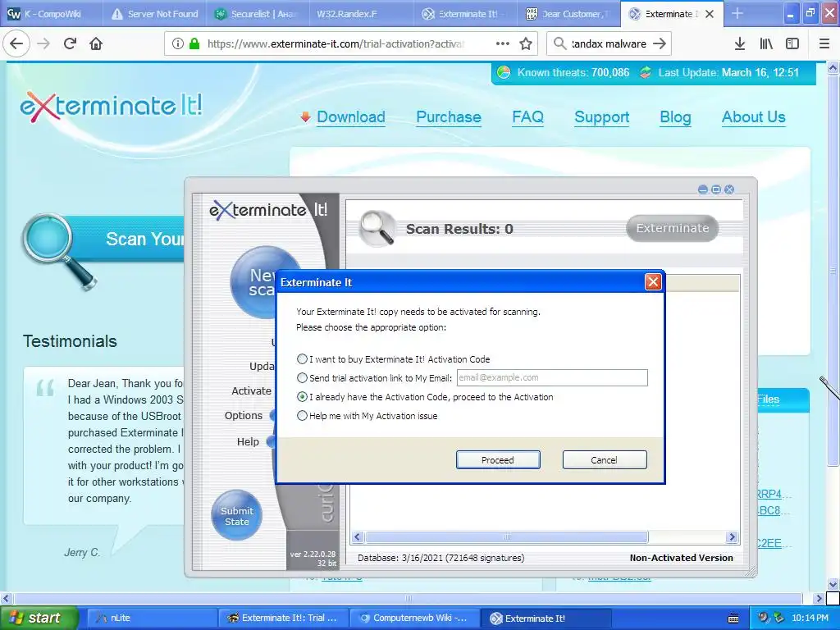
Task: Click the Options item in app sidebar
Action: point(243,415)
